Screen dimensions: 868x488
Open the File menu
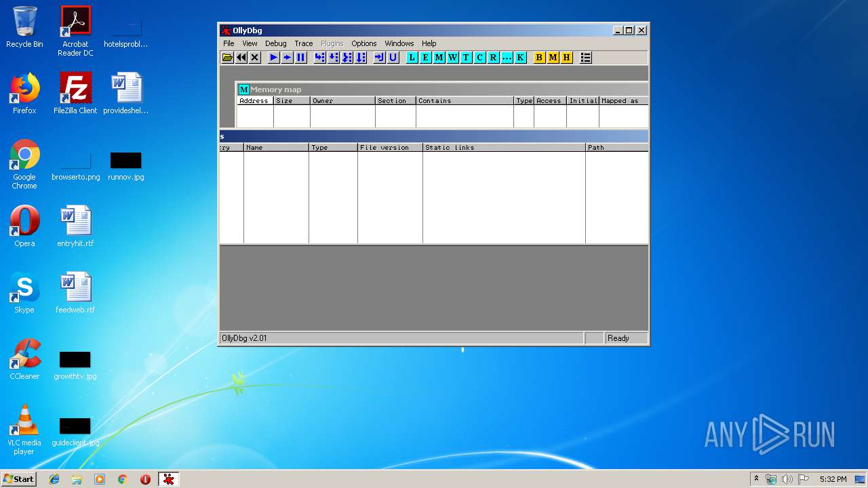tap(229, 43)
